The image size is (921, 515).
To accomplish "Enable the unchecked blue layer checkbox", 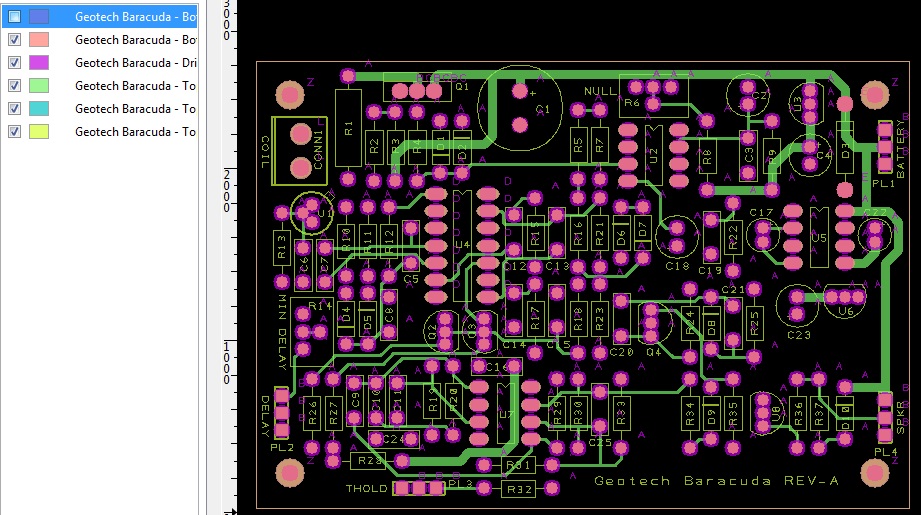I will 15,16.
